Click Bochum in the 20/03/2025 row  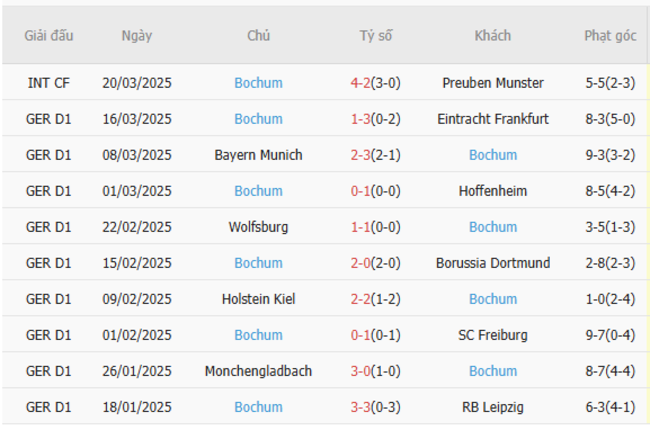pyautogui.click(x=258, y=83)
